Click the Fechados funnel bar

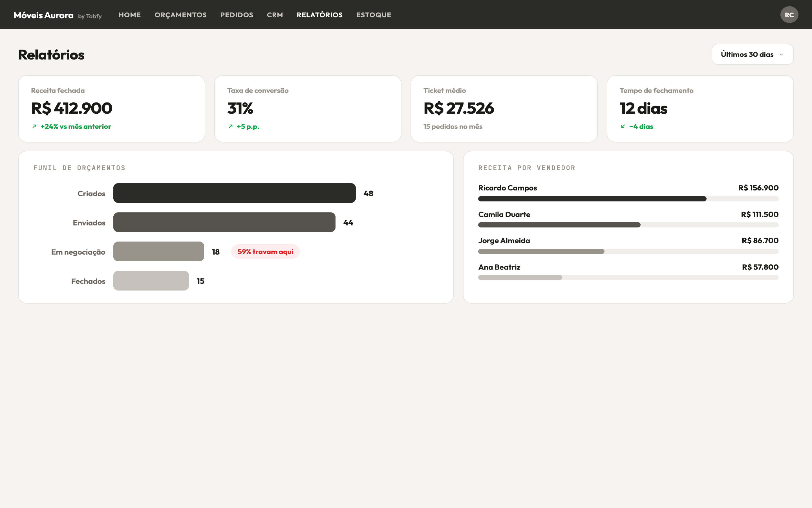(x=151, y=281)
